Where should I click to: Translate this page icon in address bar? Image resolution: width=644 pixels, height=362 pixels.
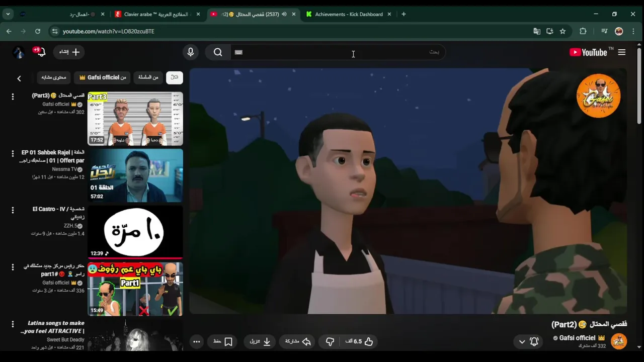pos(537,31)
